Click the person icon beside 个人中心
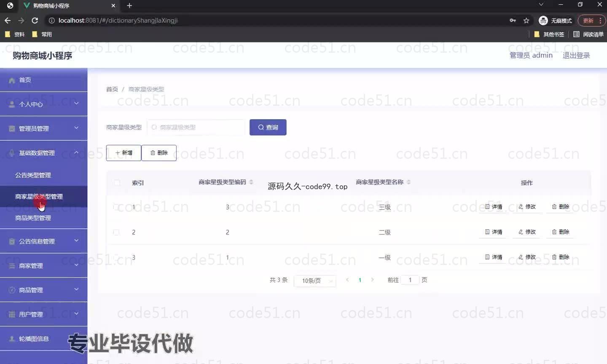Image resolution: width=607 pixels, height=364 pixels. [x=12, y=104]
